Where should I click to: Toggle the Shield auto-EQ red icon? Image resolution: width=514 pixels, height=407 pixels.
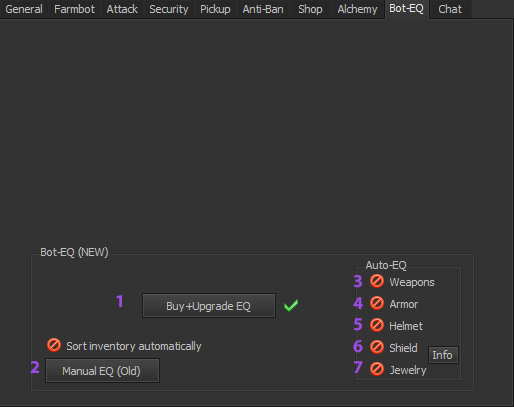377,347
